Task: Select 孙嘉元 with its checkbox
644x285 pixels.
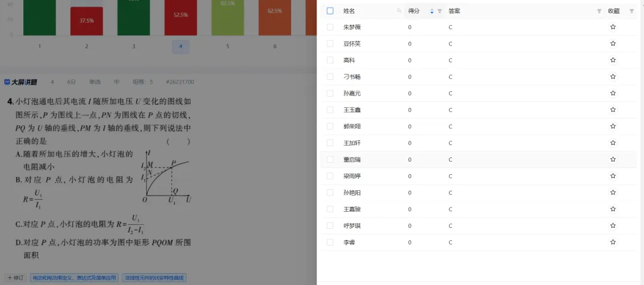Action: click(330, 93)
